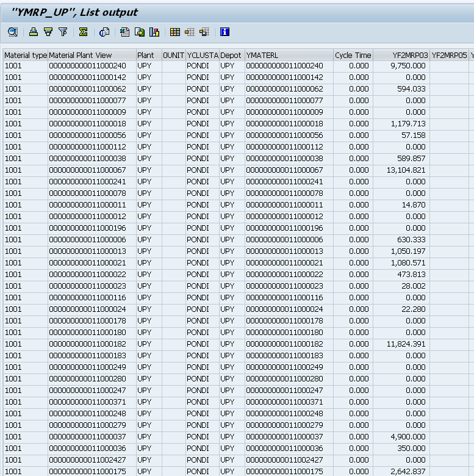Select the Cycle Time column header
The width and height of the screenshot is (474, 476).
[x=353, y=56]
